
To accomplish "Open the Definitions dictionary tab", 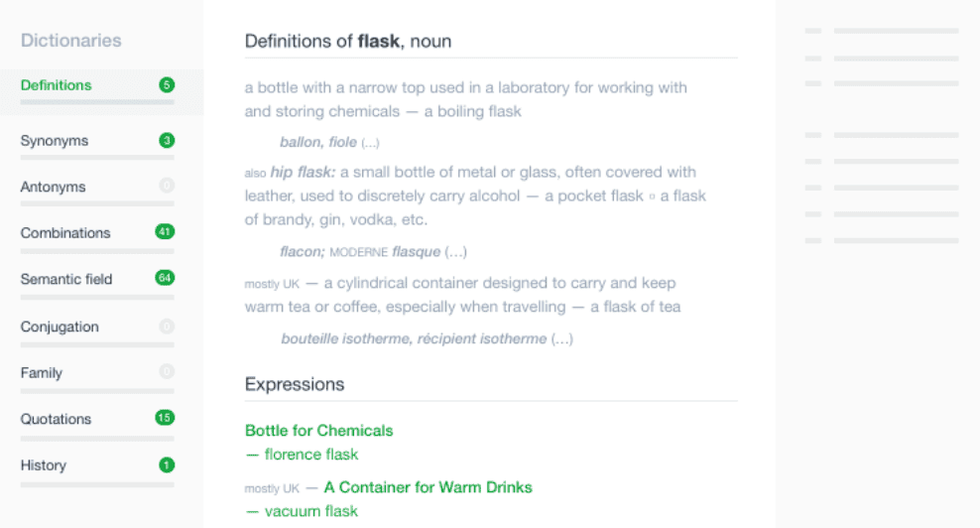I will [x=57, y=85].
